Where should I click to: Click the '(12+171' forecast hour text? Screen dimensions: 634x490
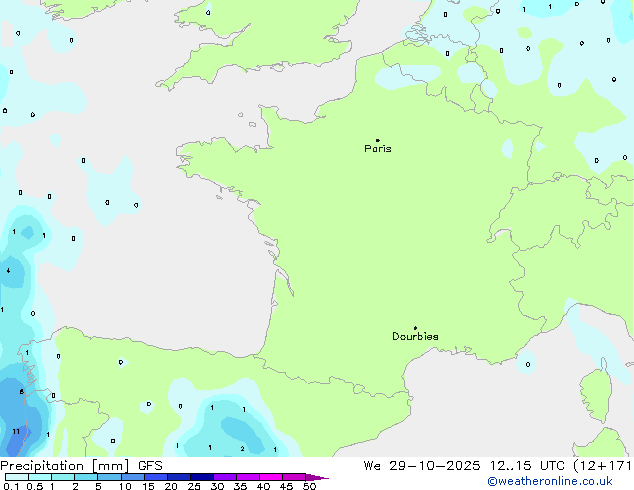(x=602, y=466)
